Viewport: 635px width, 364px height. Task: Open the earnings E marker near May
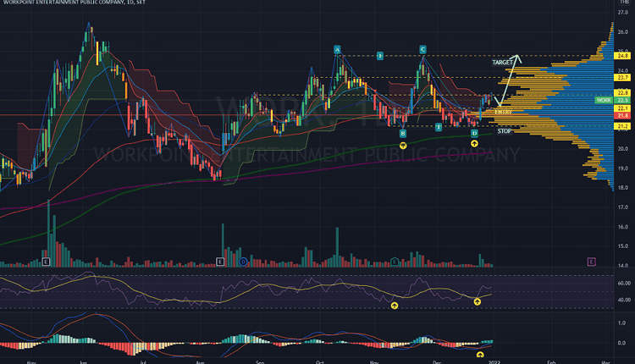[46, 262]
